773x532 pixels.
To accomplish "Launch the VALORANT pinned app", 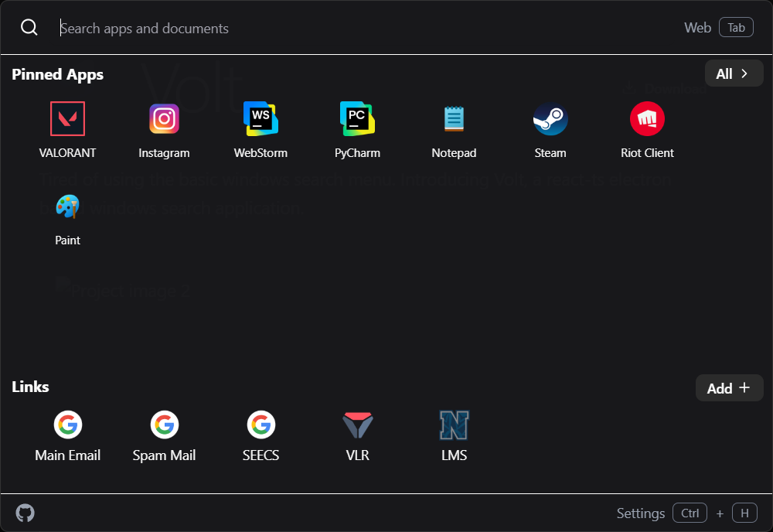I will [67, 120].
